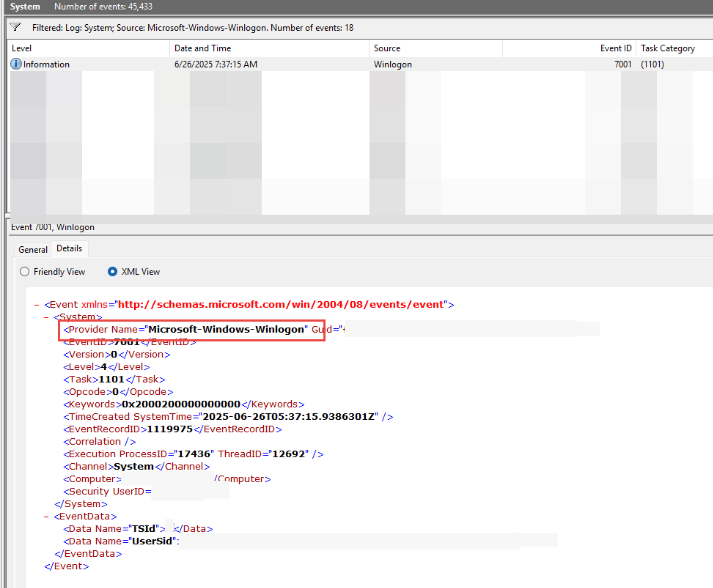
Task: Sort by the Event ID column header
Action: (x=569, y=48)
